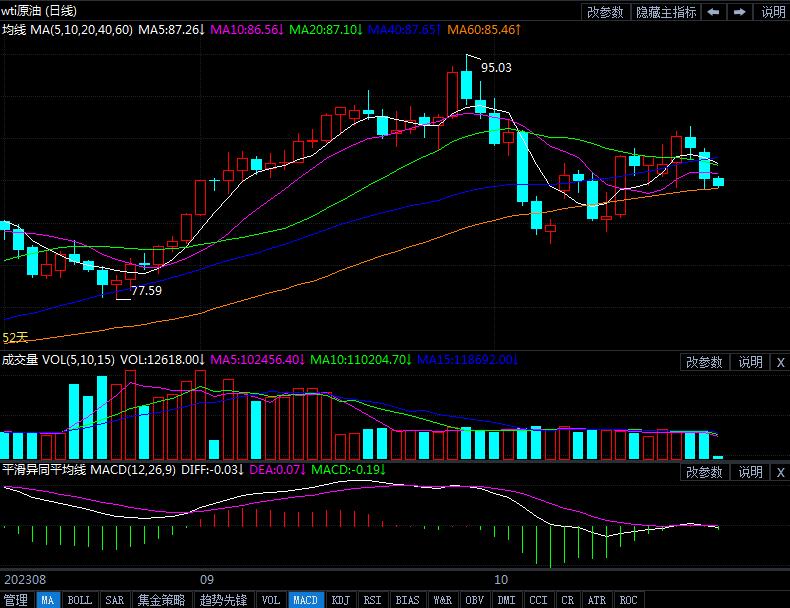Viewport: 790px width, 608px height.
Task: Select the 集金策略 tab
Action: [x=161, y=600]
